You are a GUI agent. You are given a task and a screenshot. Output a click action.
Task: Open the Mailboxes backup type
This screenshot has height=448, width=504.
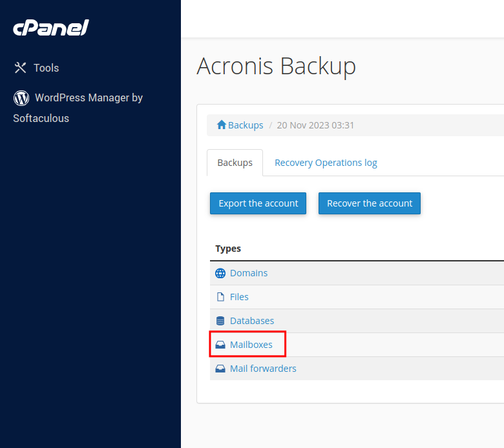click(x=251, y=345)
